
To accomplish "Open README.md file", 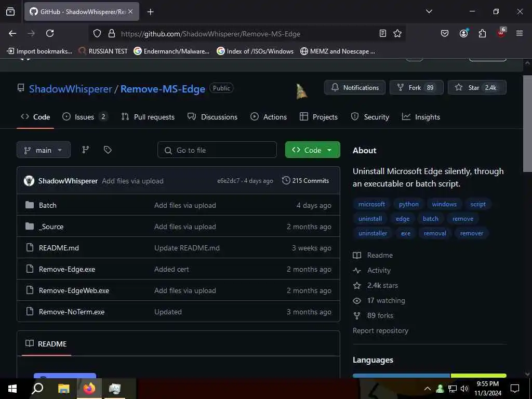I will [59, 248].
